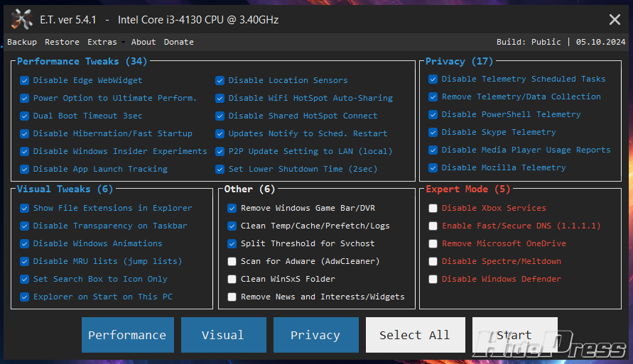
Task: Enable Scan for Adware (AdwCleaner)
Action: pos(232,262)
